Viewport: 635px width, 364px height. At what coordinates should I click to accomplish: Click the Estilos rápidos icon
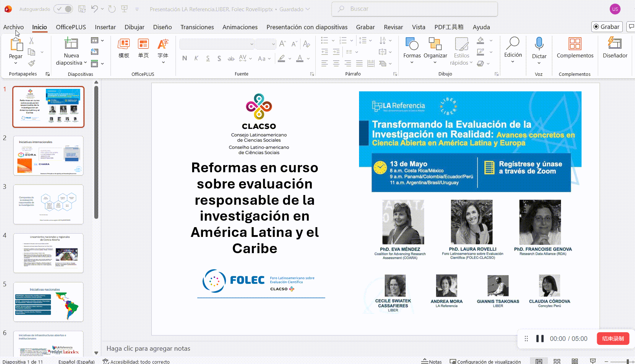(462, 44)
